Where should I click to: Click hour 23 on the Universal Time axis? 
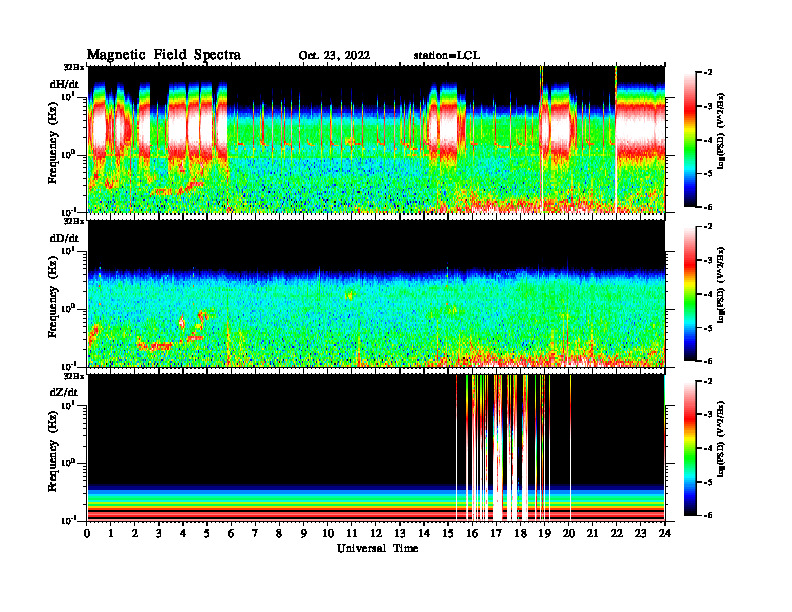[x=640, y=533]
